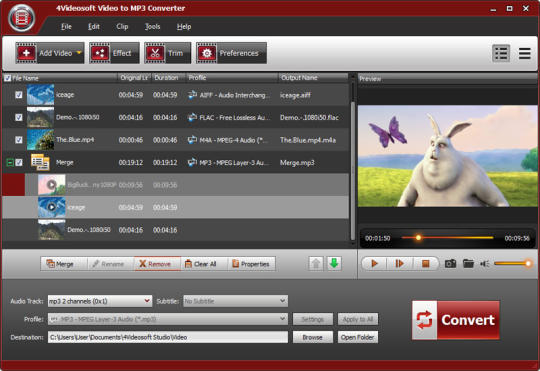Uncheck the Demo.-.1080i50 file checkbox

point(19,117)
